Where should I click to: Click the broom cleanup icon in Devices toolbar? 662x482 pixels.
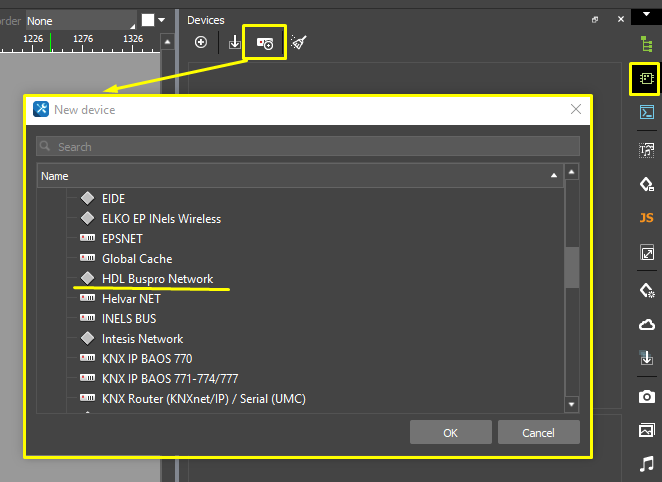[298, 42]
